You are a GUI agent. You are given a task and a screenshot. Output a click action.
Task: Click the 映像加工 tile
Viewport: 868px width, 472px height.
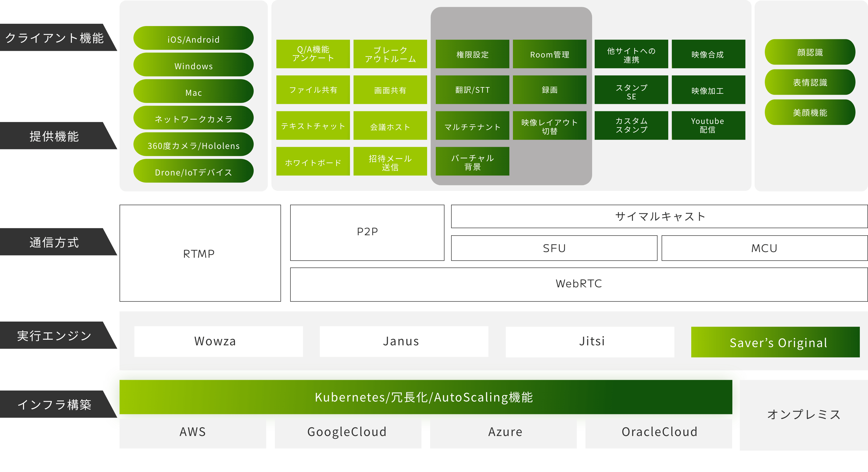708,90
